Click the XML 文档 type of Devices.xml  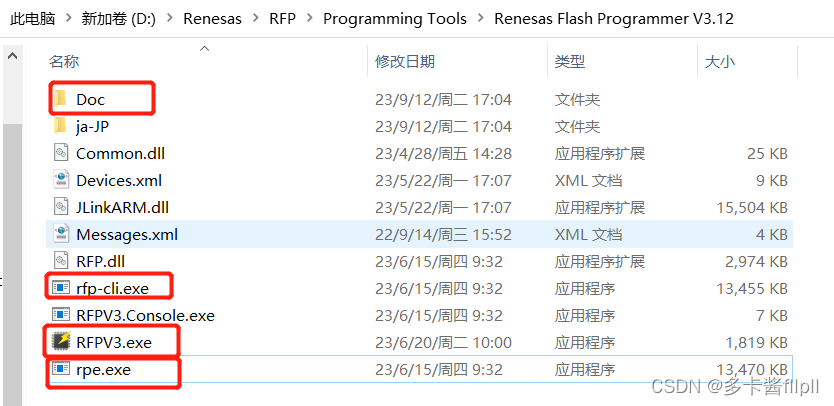click(588, 181)
